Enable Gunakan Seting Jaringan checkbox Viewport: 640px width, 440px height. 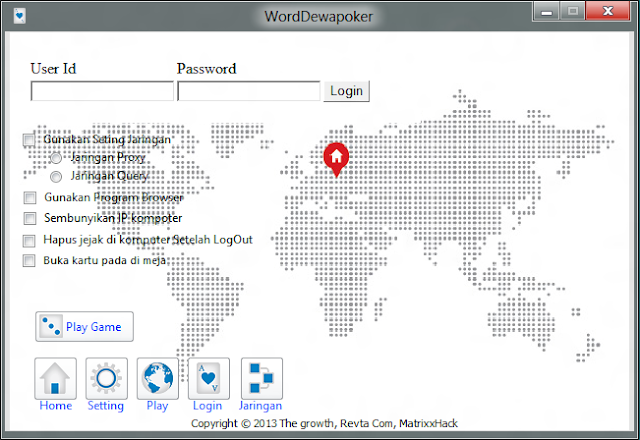pos(29,140)
